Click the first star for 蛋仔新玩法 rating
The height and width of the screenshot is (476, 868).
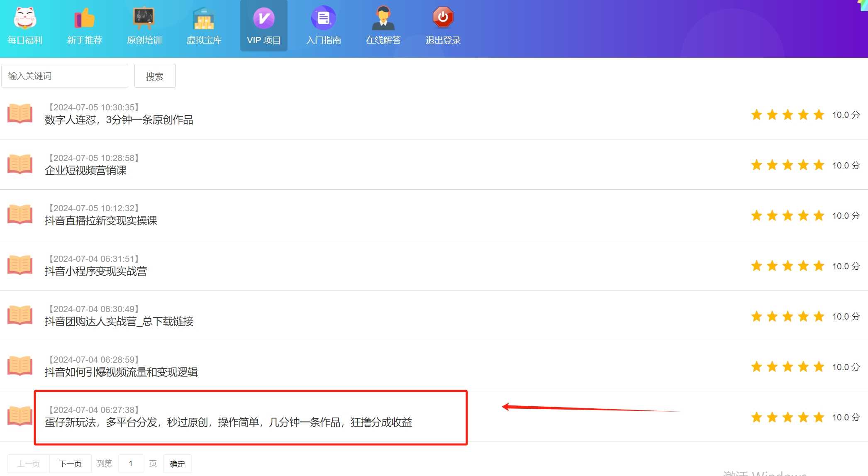(x=756, y=417)
